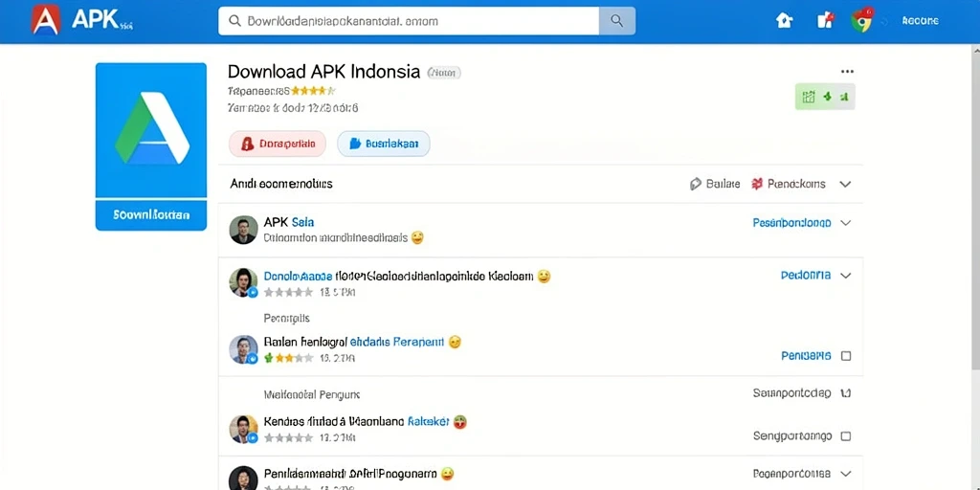980x490 pixels.
Task: Click the red Dorapeiain button
Action: point(278,144)
